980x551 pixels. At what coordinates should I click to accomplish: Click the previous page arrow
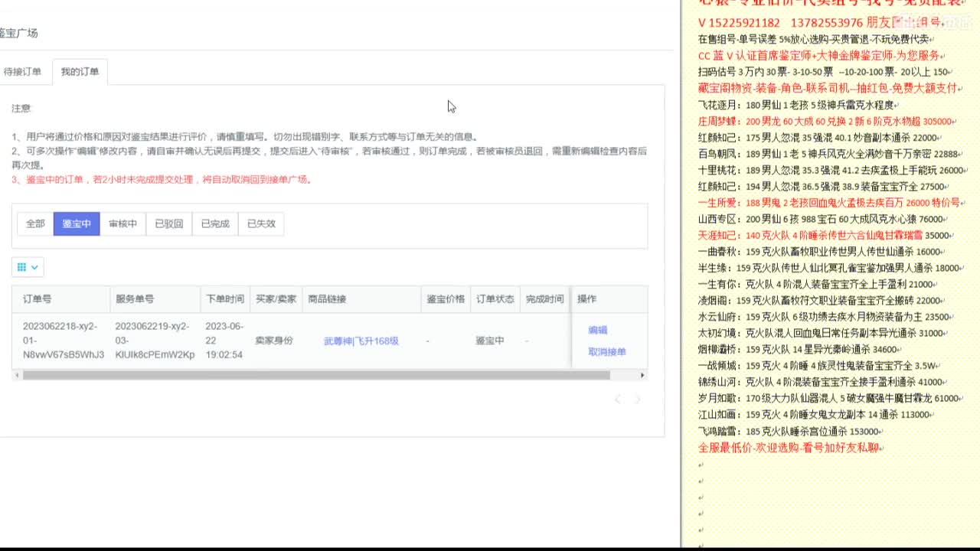point(619,399)
